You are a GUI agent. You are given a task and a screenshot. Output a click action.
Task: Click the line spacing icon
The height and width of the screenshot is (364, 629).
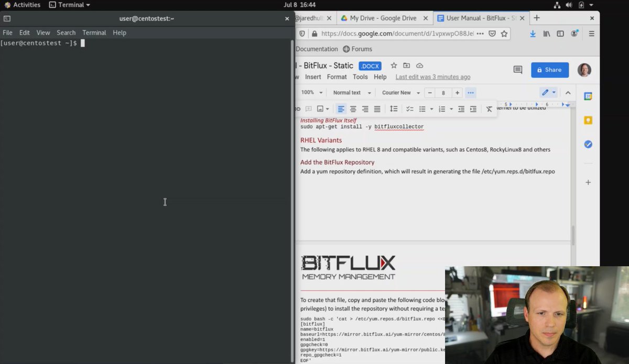click(x=394, y=108)
